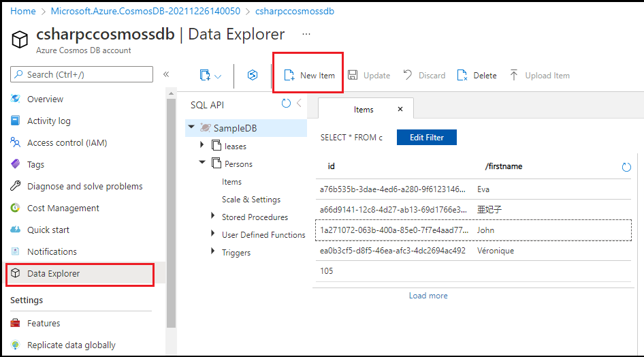Click the Edit Filter button
This screenshot has width=644, height=357.
click(x=426, y=138)
